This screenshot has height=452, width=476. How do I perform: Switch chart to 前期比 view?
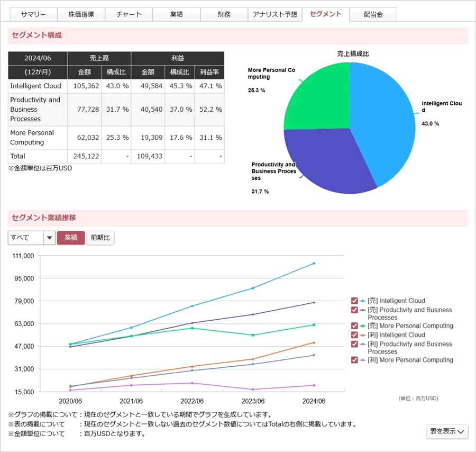point(100,238)
